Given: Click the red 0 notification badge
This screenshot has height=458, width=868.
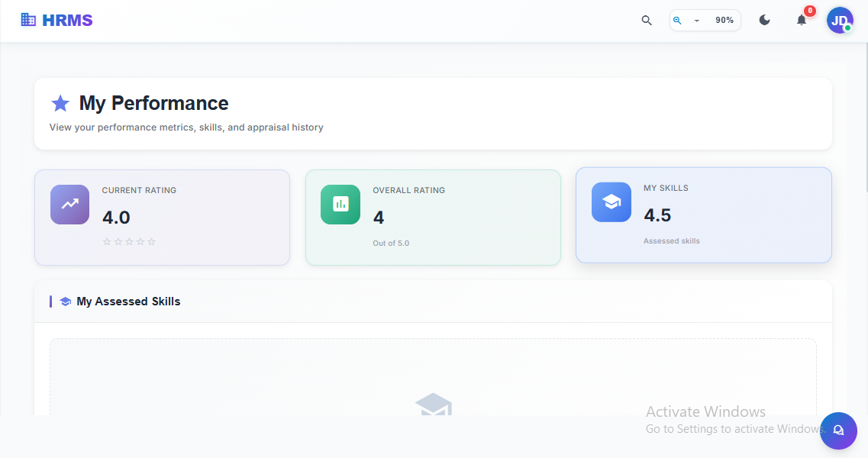Looking at the screenshot, I should coord(810,11).
